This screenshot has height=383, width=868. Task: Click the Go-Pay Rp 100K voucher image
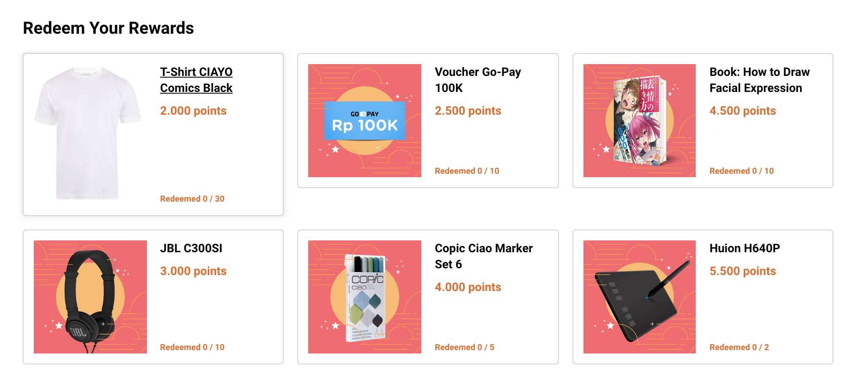[x=365, y=121]
